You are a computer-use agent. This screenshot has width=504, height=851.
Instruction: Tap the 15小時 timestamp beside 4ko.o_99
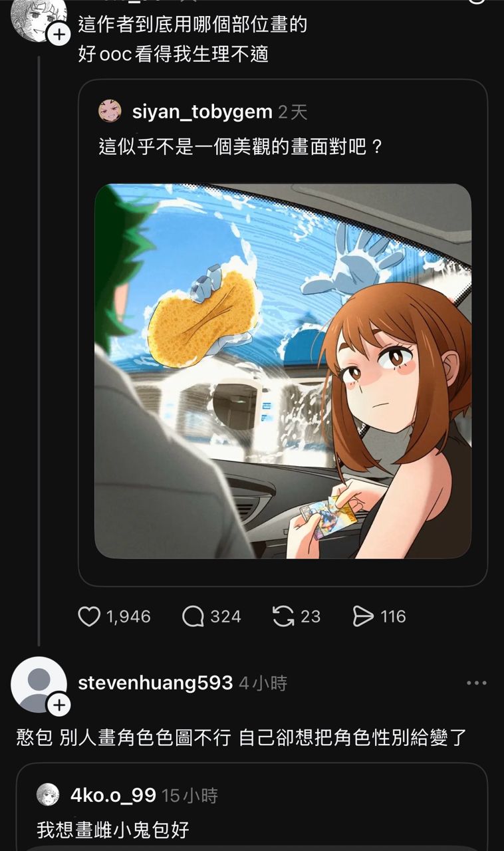pyautogui.click(x=189, y=795)
